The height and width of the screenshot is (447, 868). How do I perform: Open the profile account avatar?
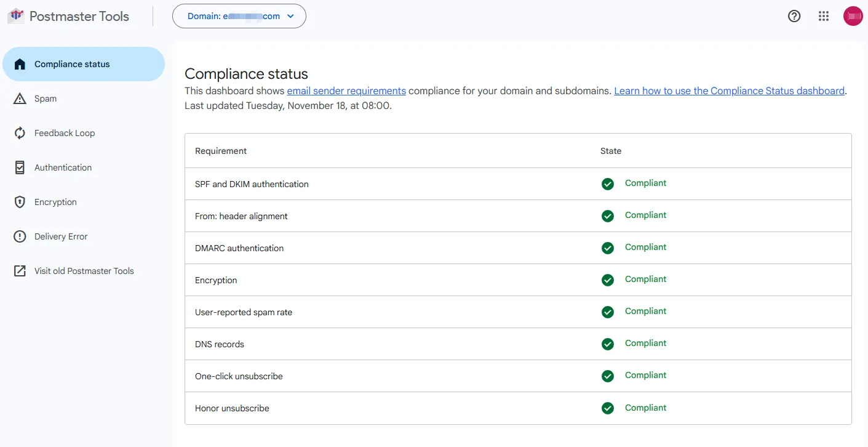coord(853,16)
